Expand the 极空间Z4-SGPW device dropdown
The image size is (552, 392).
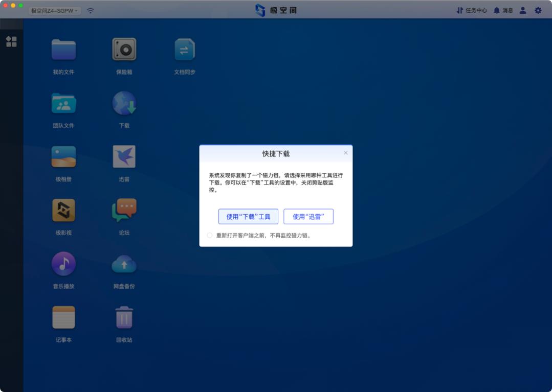tap(55, 11)
